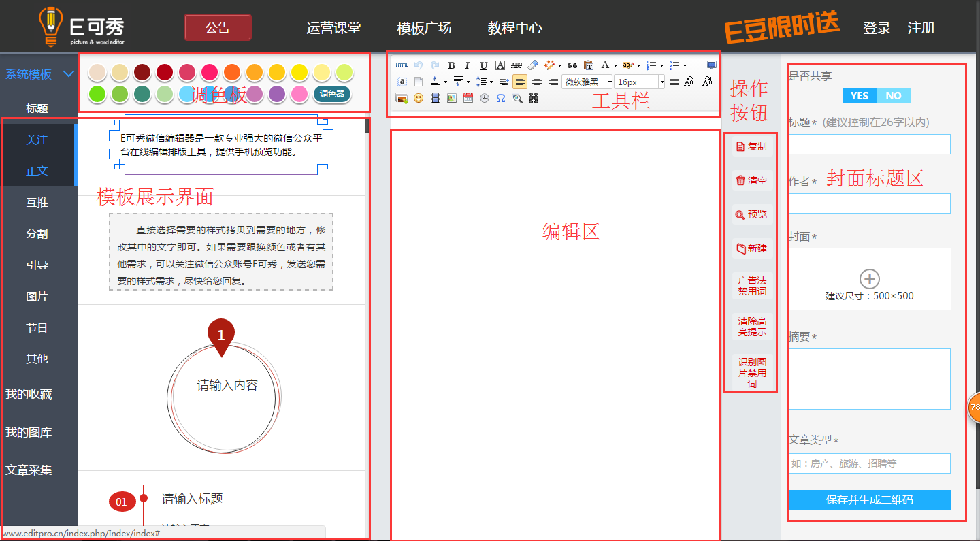
Task: Open the emoticon smiley picker
Action: [x=419, y=98]
